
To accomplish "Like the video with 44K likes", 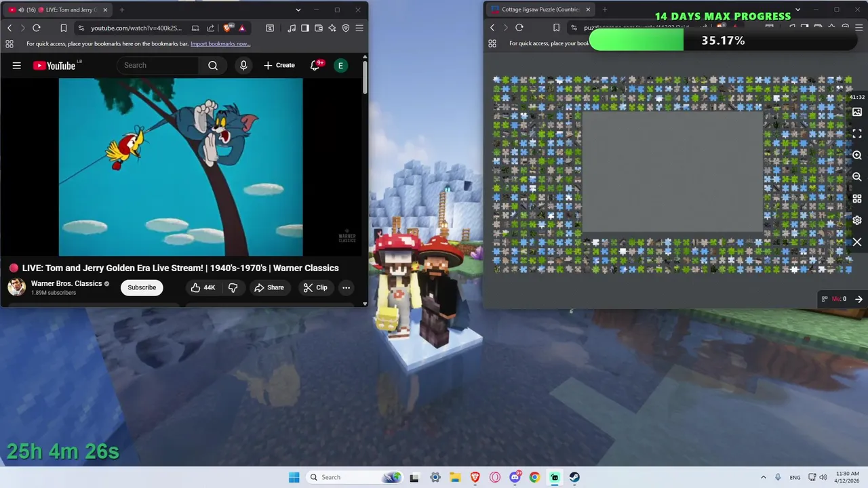I will [203, 287].
